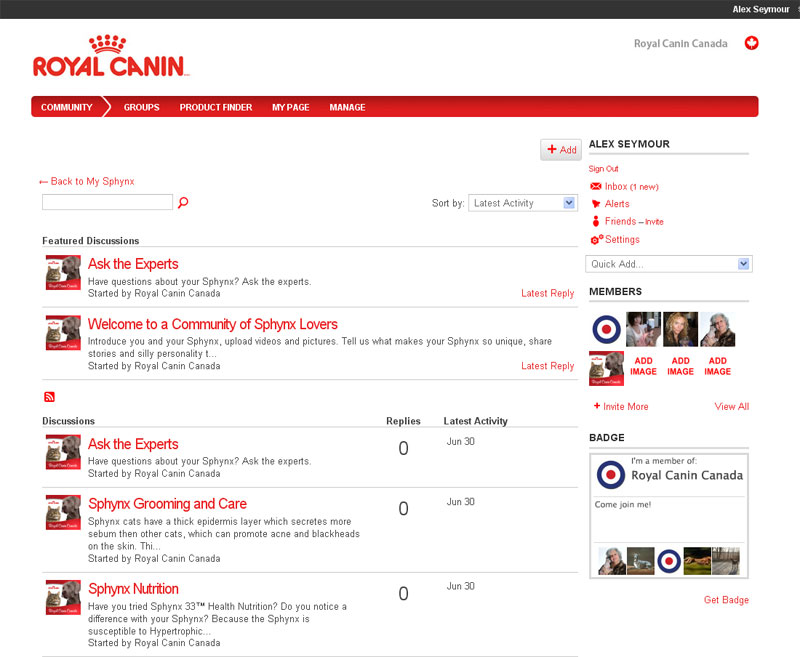This screenshot has width=800, height=657.
Task: Open the Groups menu item
Action: click(141, 107)
